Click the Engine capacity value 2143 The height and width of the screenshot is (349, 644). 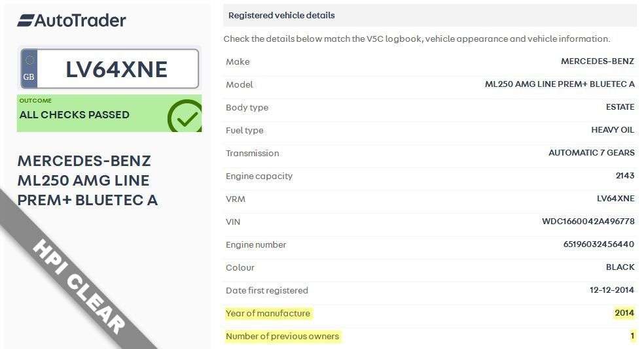click(624, 176)
